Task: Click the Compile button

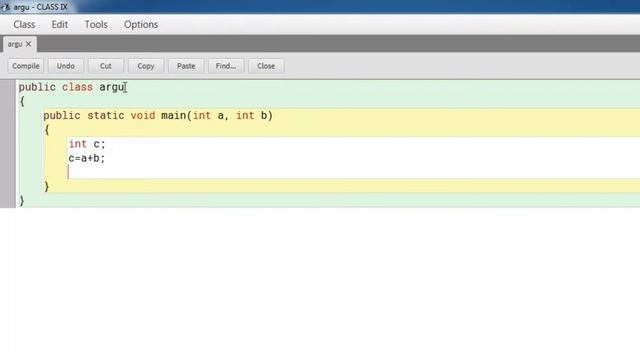Action: point(26,66)
